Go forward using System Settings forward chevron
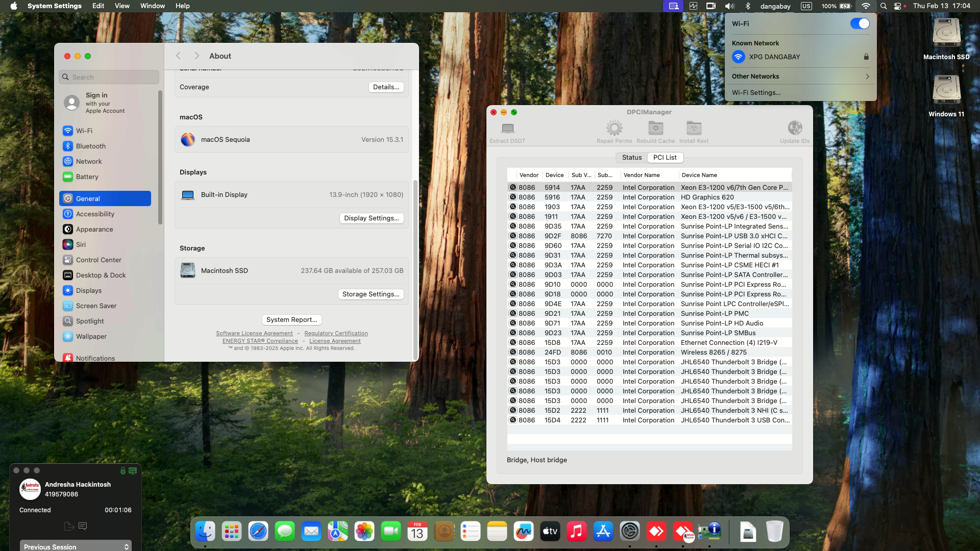Viewport: 980px width, 551px height. click(x=197, y=56)
